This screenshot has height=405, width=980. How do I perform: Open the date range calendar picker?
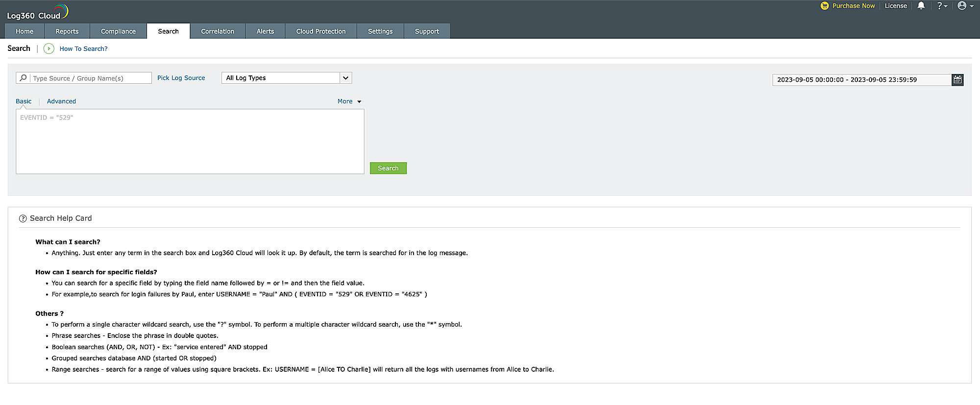(x=957, y=80)
